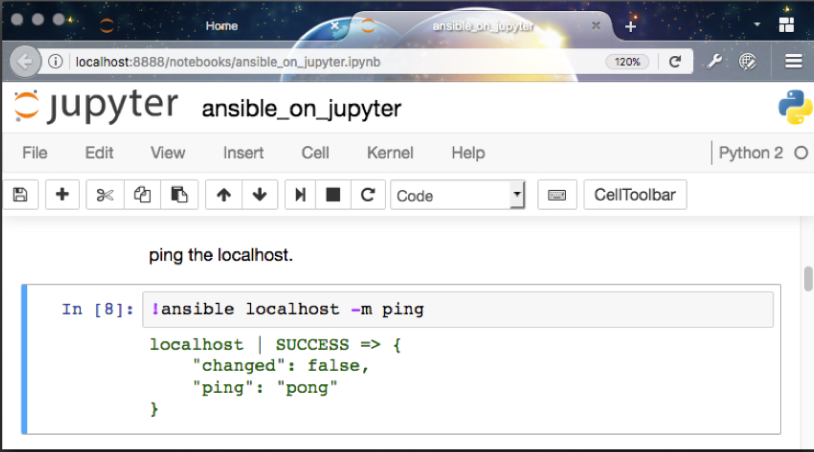Move the selected cell up
814x452 pixels.
224,195
